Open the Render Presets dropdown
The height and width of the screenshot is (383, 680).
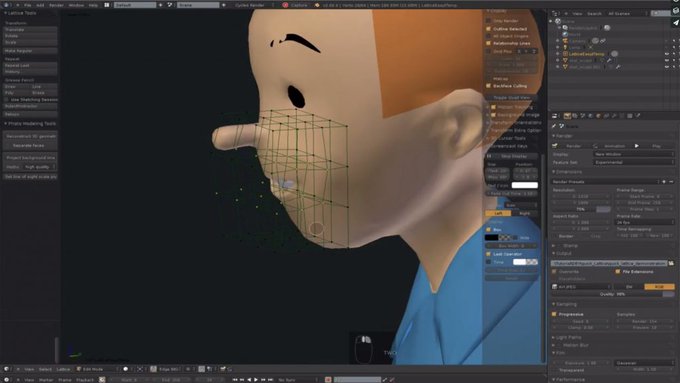click(x=605, y=181)
